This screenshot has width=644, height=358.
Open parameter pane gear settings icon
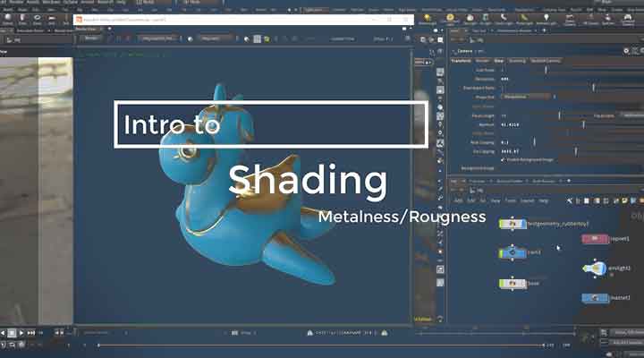626,51
